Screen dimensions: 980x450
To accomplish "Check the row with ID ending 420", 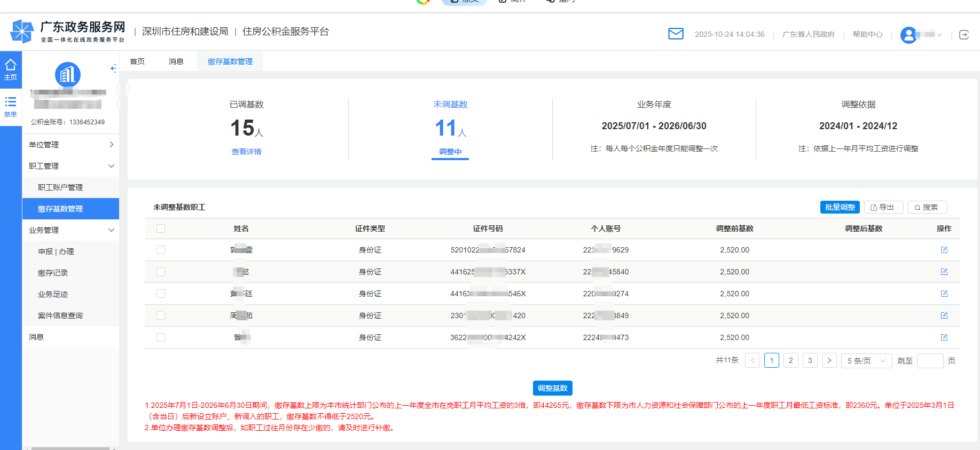I will (161, 315).
